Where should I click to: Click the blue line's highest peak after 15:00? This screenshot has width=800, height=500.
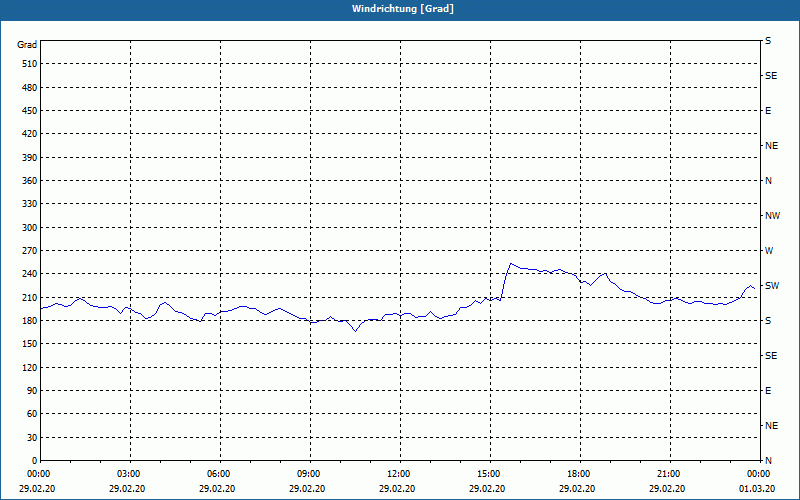pos(511,264)
